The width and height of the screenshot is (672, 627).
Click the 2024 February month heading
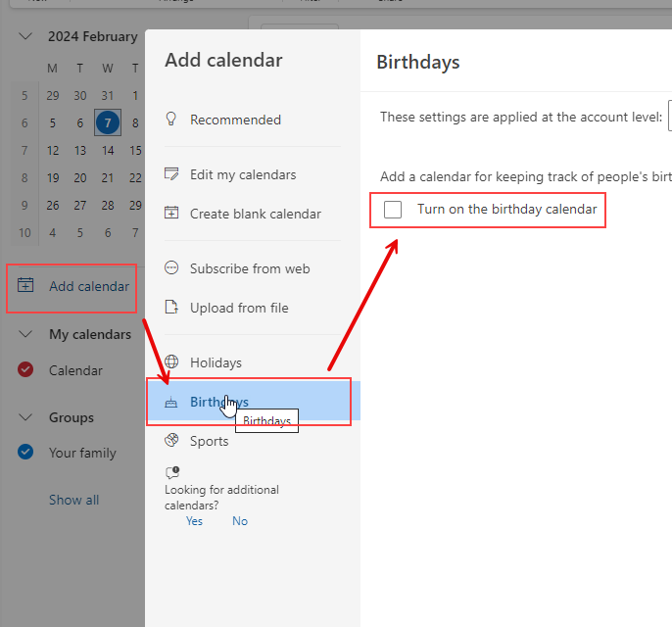[92, 36]
